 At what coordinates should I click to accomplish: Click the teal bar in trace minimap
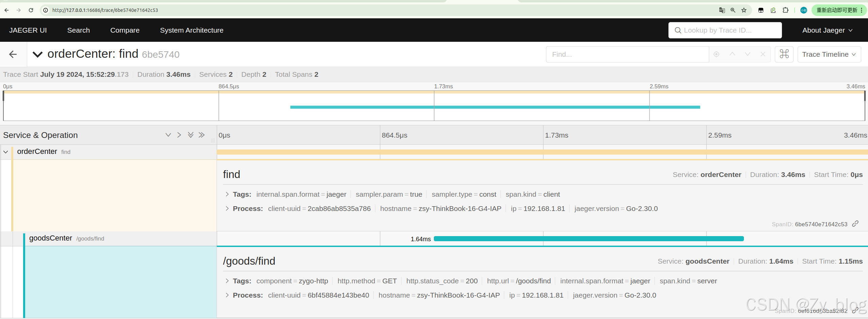495,107
